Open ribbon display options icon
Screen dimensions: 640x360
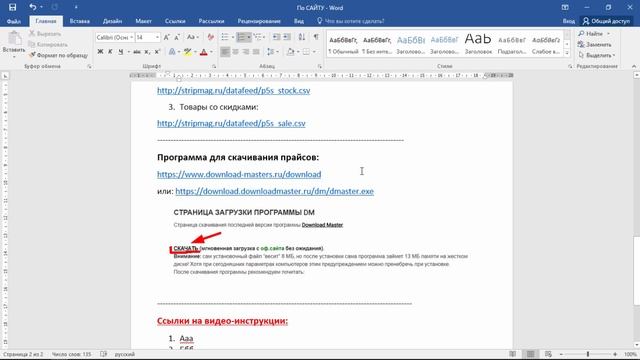click(x=565, y=7)
